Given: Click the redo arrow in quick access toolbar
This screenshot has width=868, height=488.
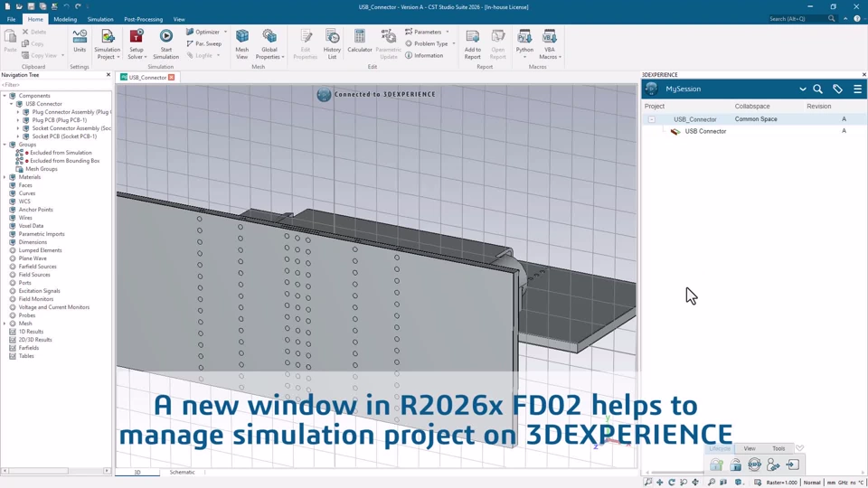Looking at the screenshot, I should tap(78, 6).
